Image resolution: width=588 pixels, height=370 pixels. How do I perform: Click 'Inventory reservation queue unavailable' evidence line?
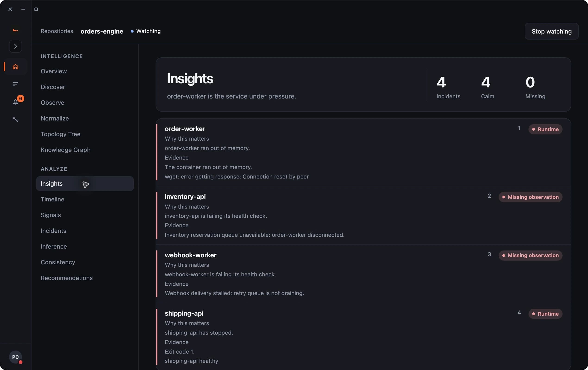[255, 235]
